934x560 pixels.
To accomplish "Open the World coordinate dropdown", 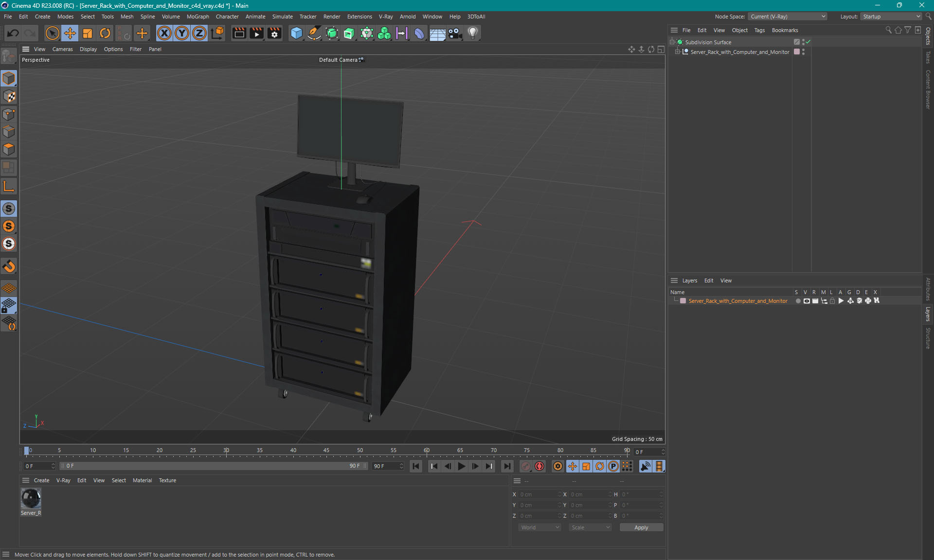I will pos(539,527).
